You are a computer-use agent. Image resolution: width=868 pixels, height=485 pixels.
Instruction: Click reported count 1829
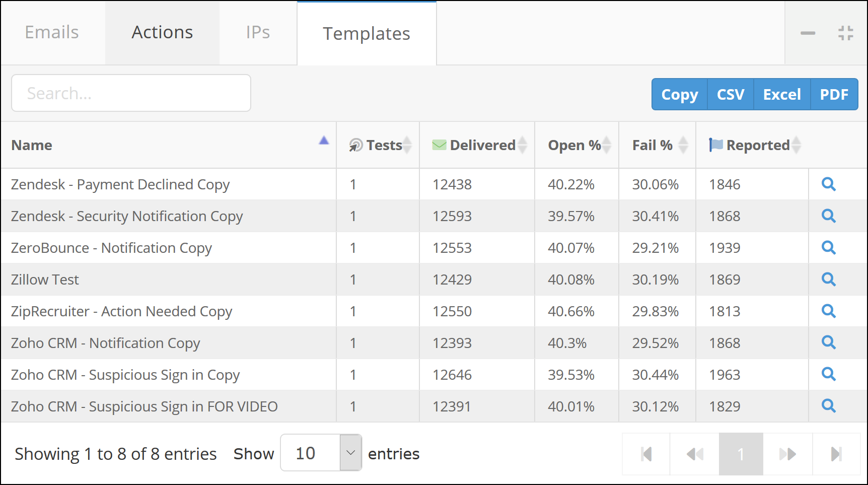(x=725, y=406)
